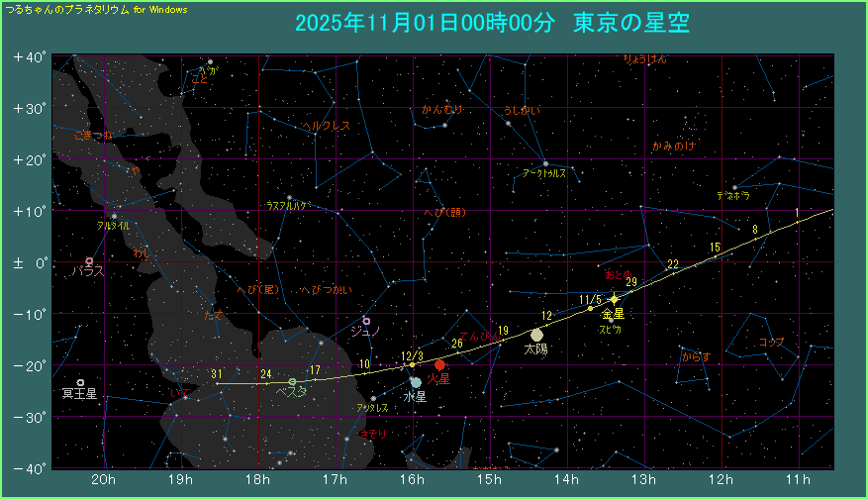The height and width of the screenshot is (499, 868).
Task: Click the Sun (太陽) disc icon
Action: [536, 335]
